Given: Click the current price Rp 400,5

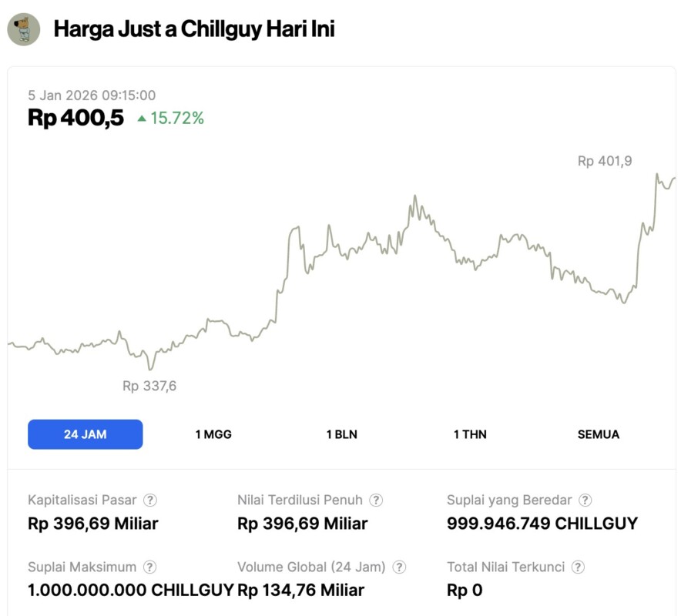Looking at the screenshot, I should click(x=75, y=118).
